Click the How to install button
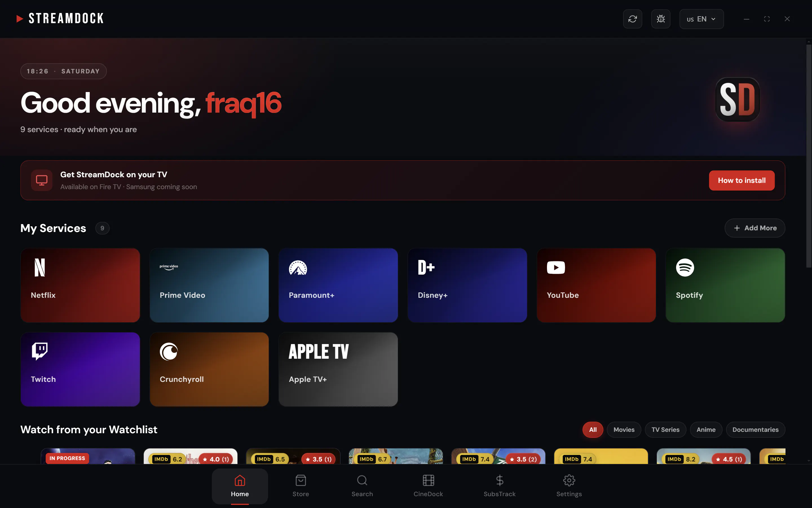812x508 pixels. [742, 180]
